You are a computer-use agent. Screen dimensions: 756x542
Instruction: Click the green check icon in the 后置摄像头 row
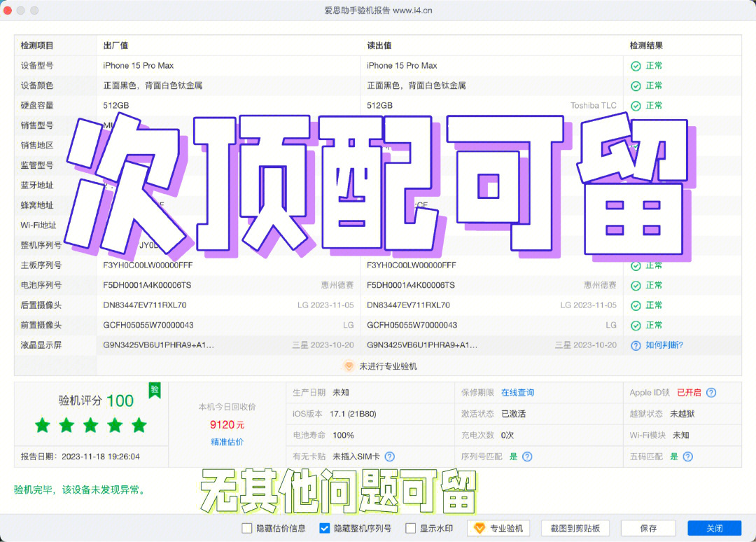636,305
